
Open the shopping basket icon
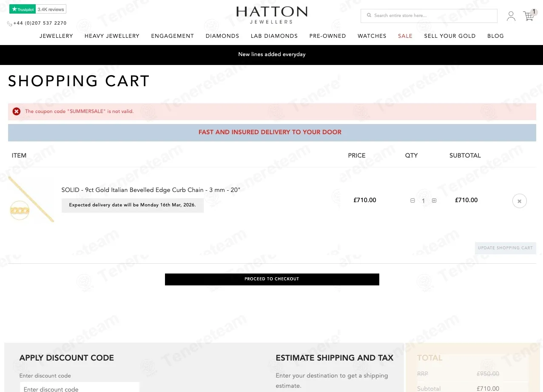(528, 16)
